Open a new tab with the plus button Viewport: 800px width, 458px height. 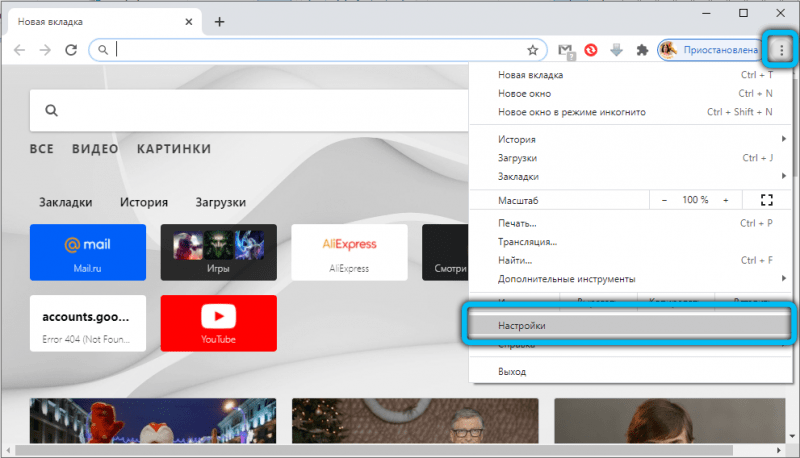click(x=219, y=22)
